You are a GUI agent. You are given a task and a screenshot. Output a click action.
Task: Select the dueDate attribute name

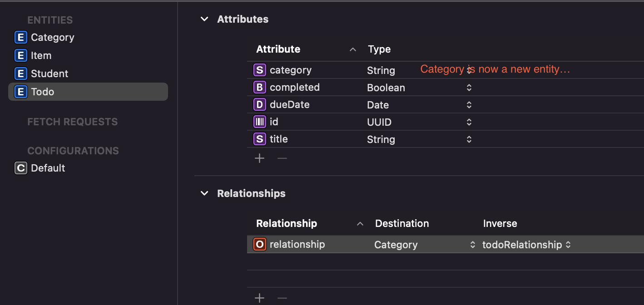[290, 104]
